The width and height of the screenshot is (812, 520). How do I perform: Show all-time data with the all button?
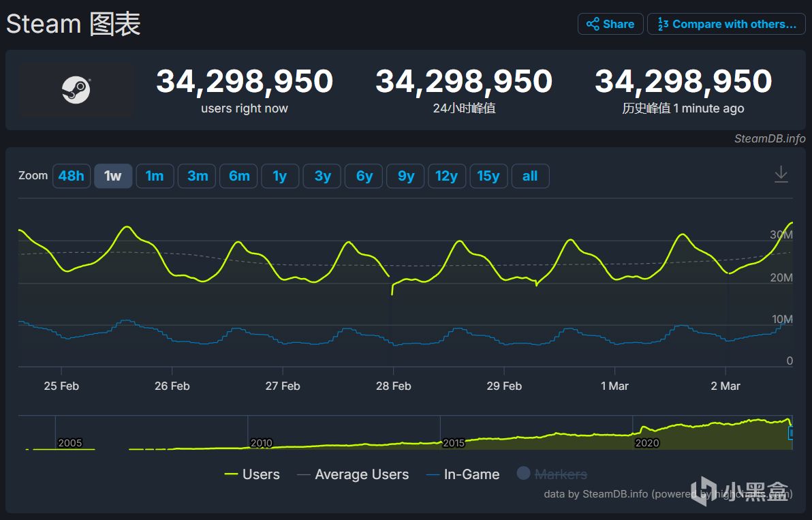point(530,176)
